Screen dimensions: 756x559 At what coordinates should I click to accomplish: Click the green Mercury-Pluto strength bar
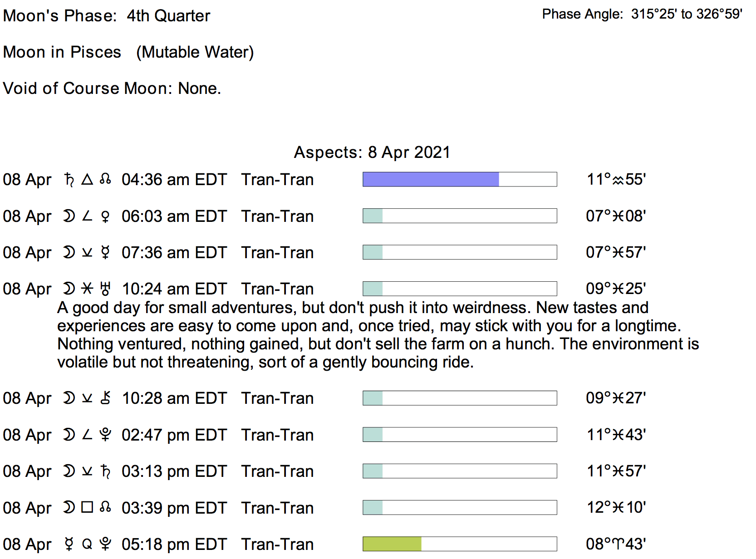tap(392, 544)
